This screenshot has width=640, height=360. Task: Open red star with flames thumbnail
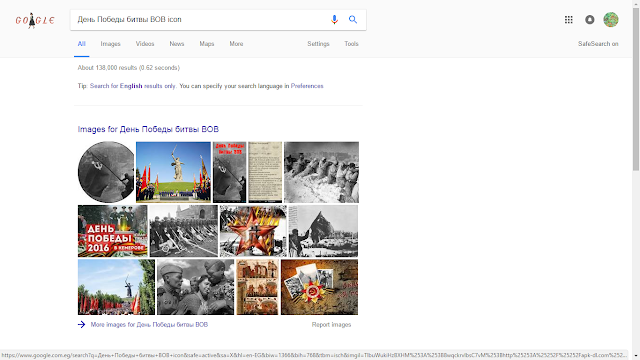coord(253,231)
